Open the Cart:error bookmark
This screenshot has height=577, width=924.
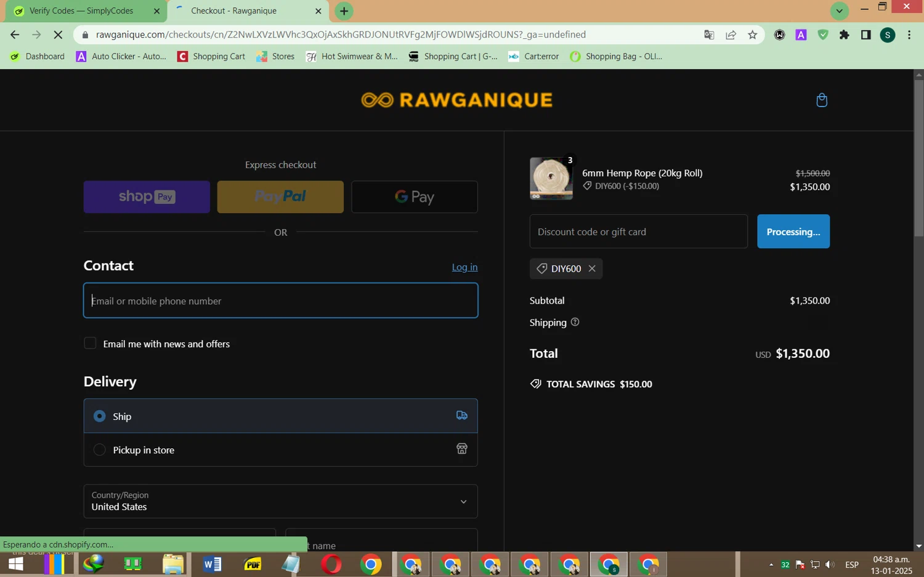click(x=533, y=56)
